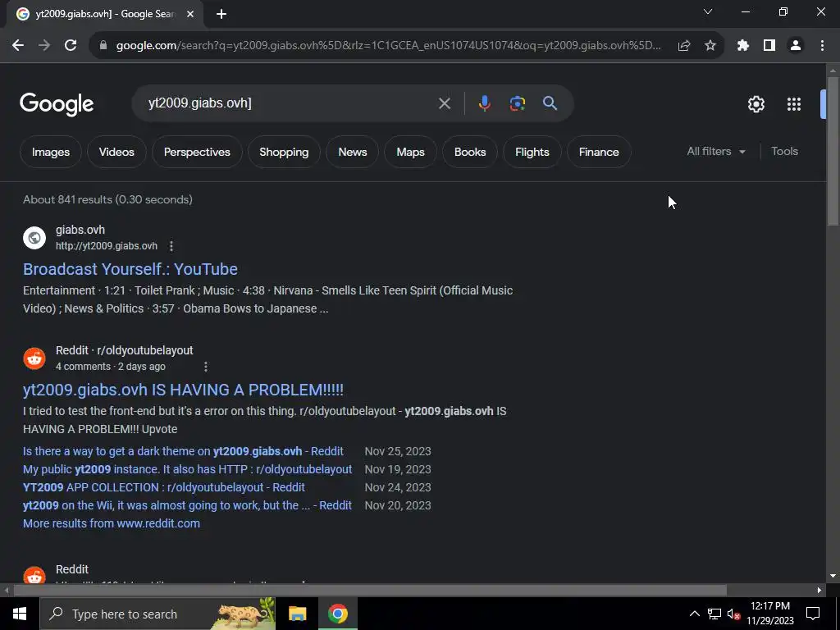The image size is (840, 630).
Task: Open the taskbar clock and date
Action: pyautogui.click(x=769, y=614)
